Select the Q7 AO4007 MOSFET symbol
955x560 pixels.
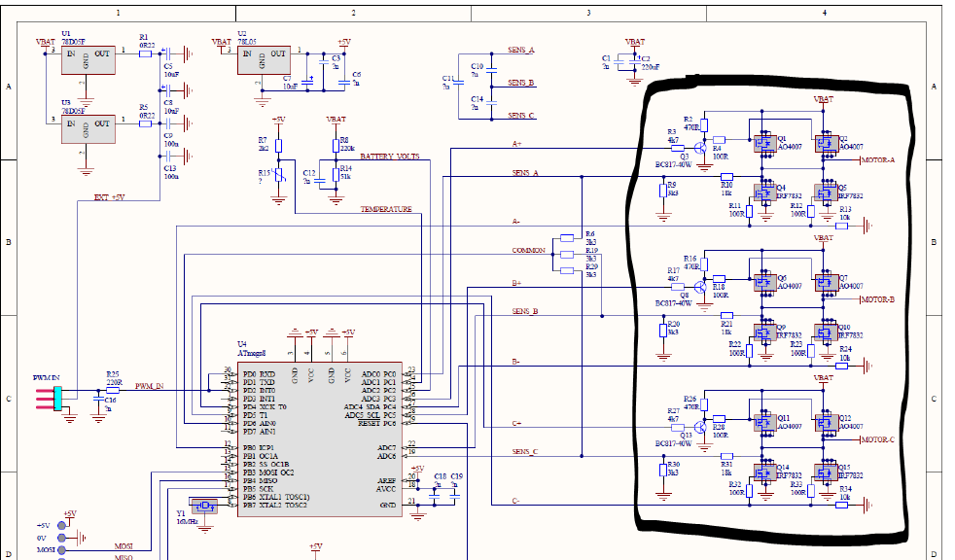pyautogui.click(x=827, y=282)
